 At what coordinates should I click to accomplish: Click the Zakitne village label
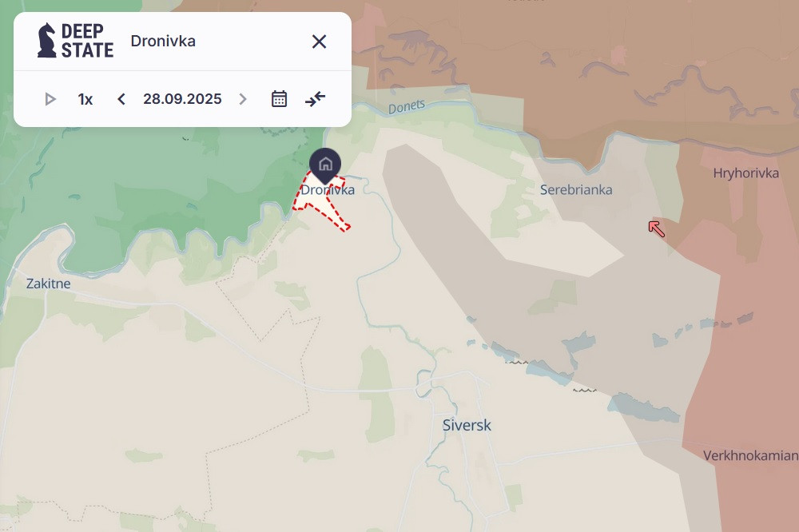tap(49, 284)
